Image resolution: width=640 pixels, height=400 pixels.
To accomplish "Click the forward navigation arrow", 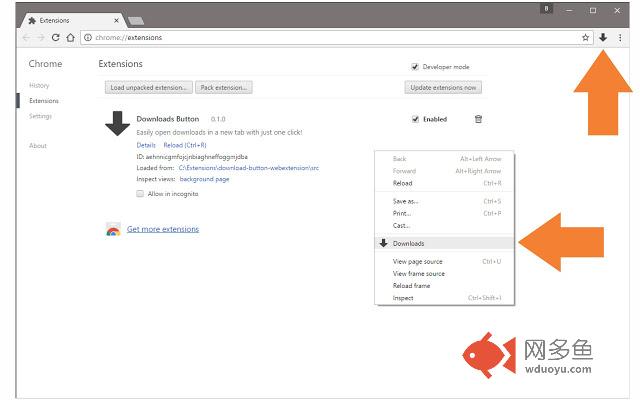I will [40, 37].
